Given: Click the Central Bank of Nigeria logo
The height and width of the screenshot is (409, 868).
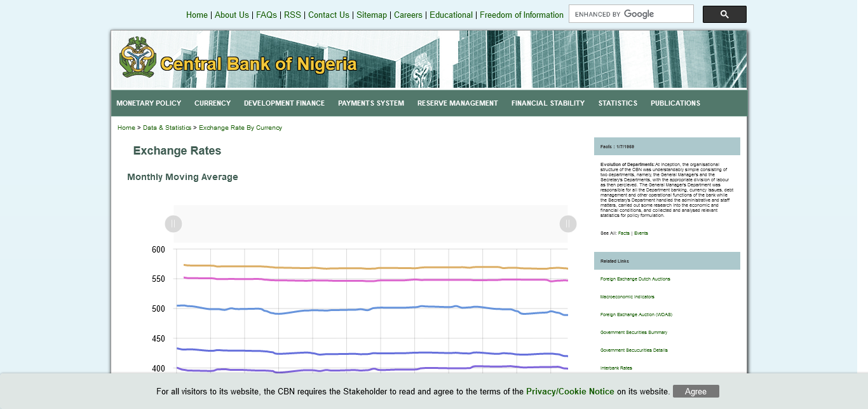Looking at the screenshot, I should 138,57.
